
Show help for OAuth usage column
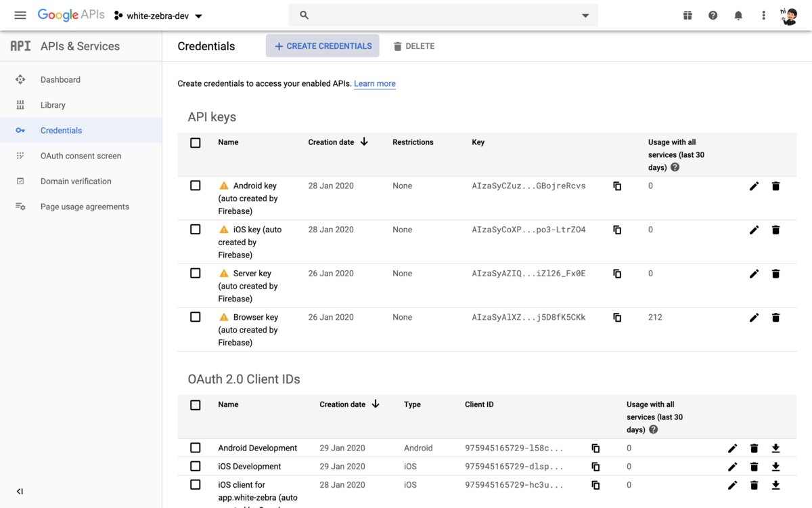[653, 429]
